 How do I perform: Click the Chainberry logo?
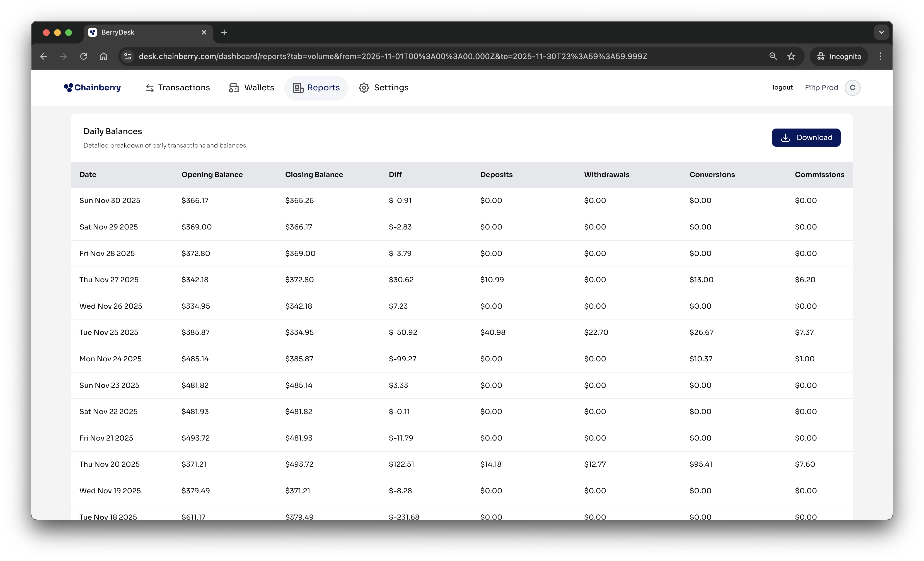pos(92,88)
